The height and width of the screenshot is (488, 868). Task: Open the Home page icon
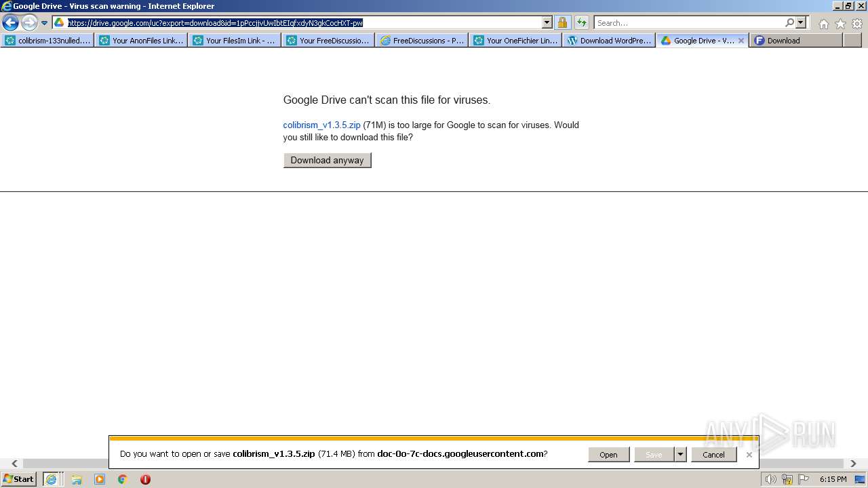coord(823,24)
